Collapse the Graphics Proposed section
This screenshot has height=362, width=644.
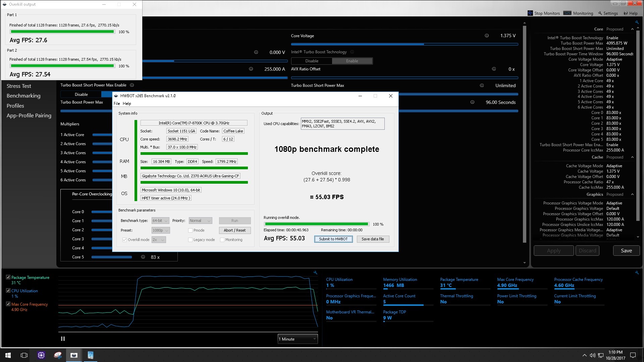pos(632,194)
